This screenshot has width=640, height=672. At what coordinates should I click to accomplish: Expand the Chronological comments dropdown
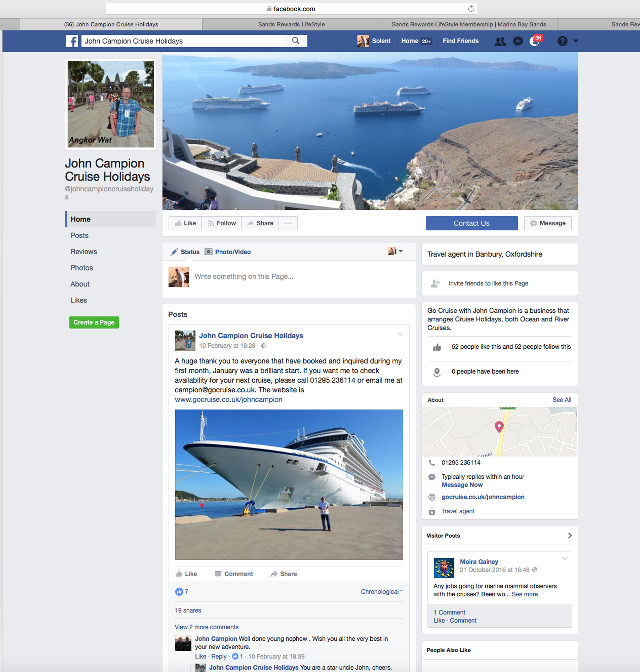381,592
